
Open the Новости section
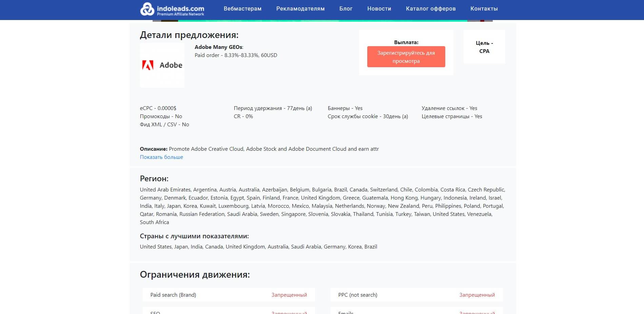click(379, 9)
